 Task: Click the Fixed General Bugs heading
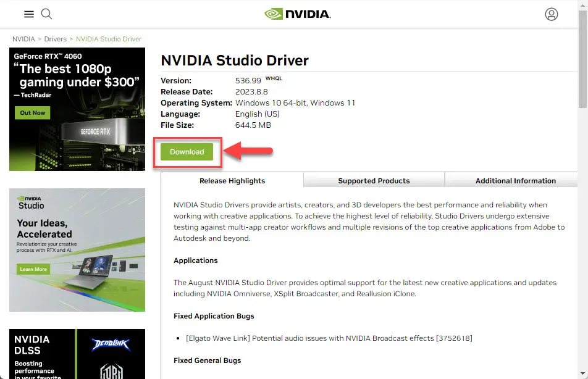tap(207, 360)
